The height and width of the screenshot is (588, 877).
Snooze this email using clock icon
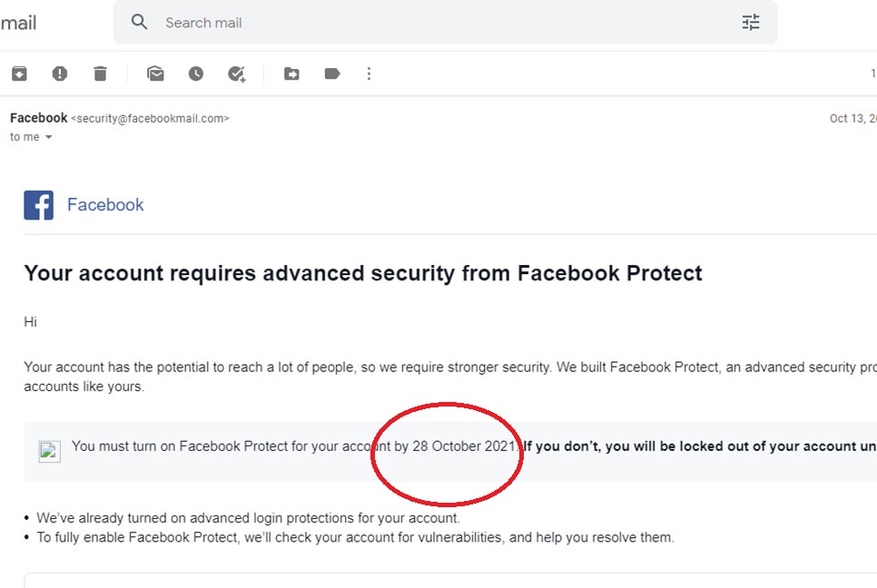point(196,73)
